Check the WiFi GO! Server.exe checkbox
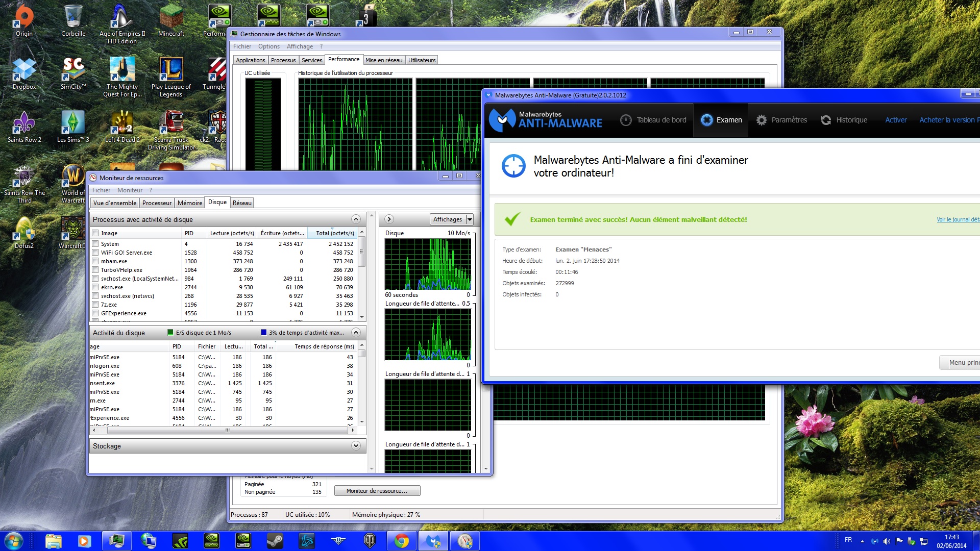Viewport: 980px width, 551px height. coord(95,253)
